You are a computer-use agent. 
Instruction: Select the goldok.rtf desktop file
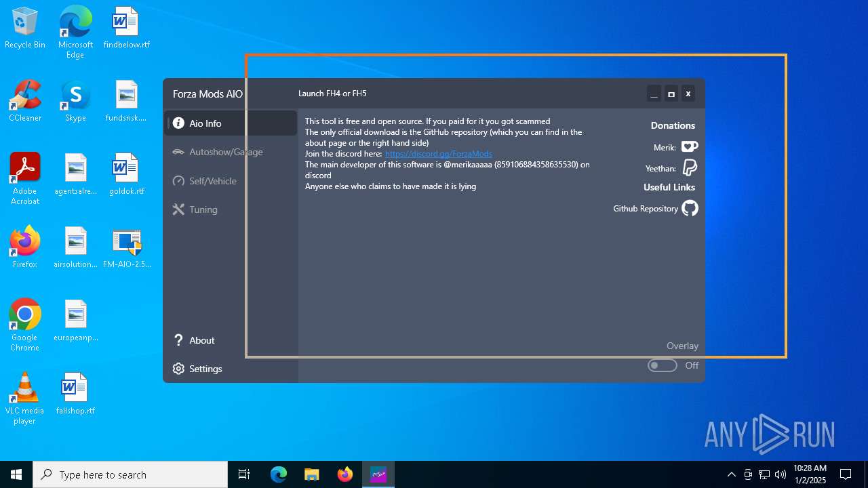tap(127, 174)
